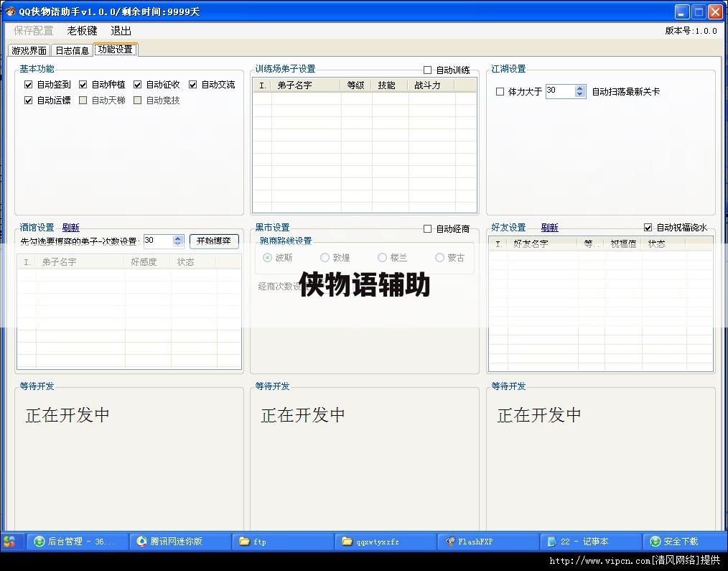This screenshot has width=728, height=571.
Task: Enable the 自动训练 checkbox
Action: [x=428, y=70]
